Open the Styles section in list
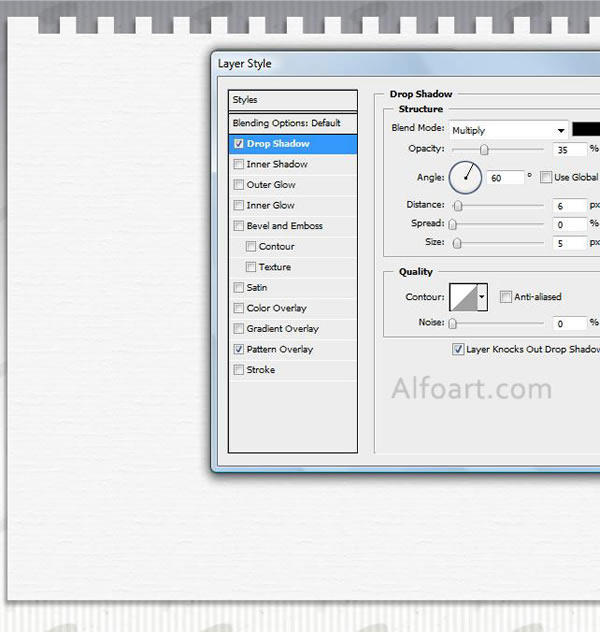 (x=293, y=100)
